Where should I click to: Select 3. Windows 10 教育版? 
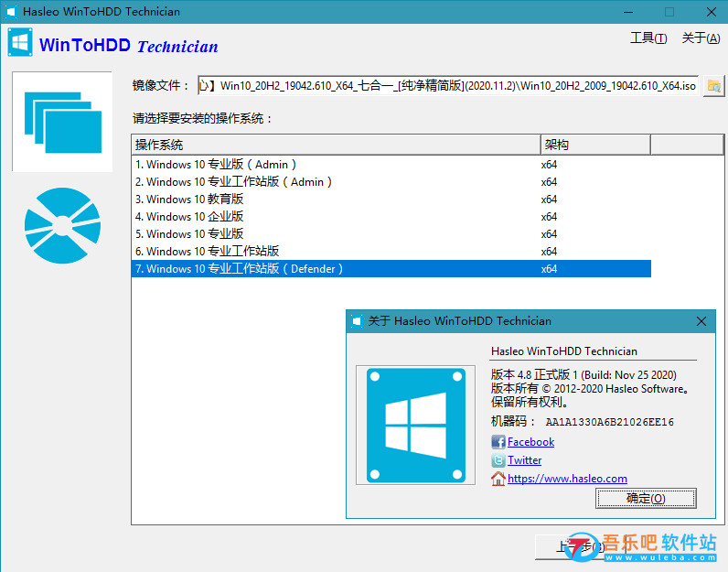[x=391, y=200]
